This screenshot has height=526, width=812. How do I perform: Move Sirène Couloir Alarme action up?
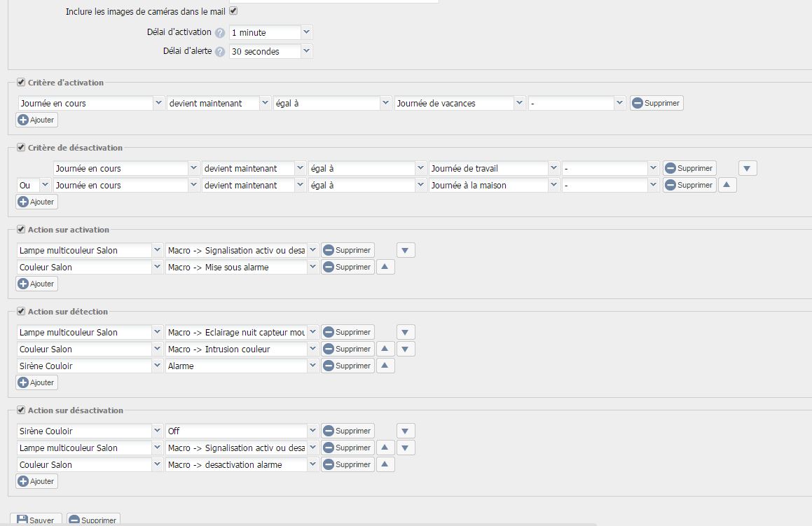pos(385,366)
